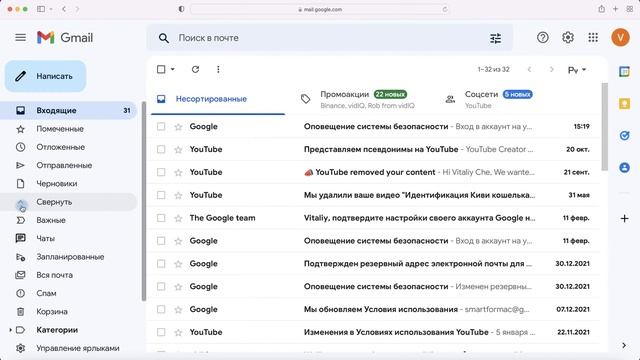Star The Google team message

(x=178, y=218)
